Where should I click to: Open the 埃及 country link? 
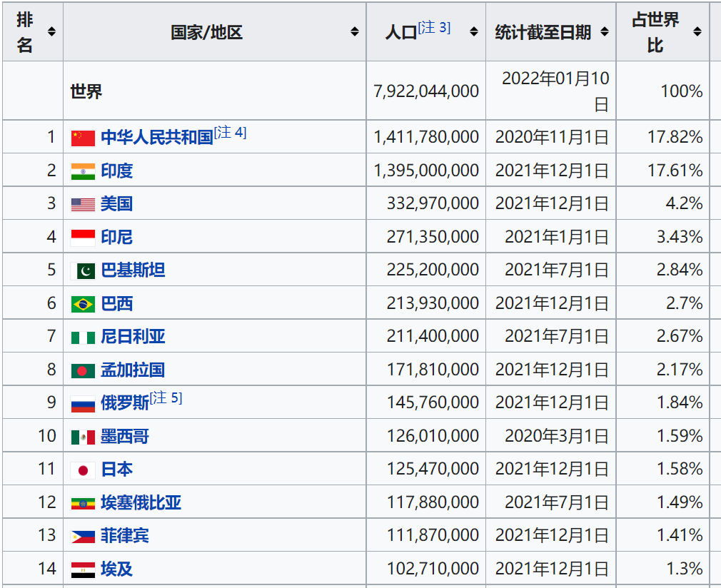117,569
